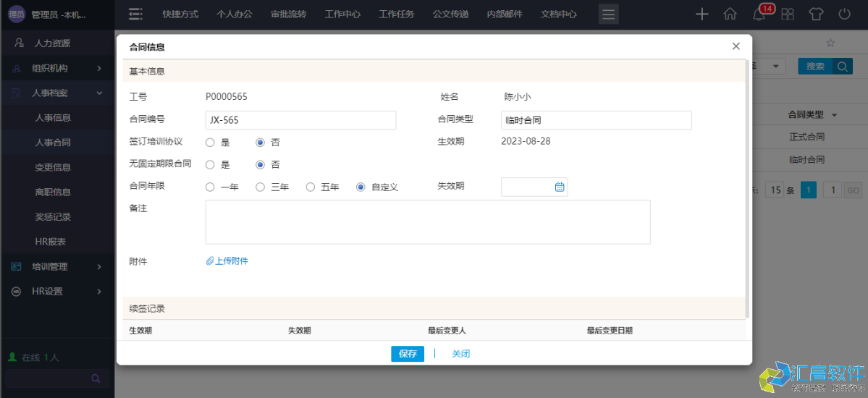Image resolution: width=868 pixels, height=398 pixels.
Task: Click the power logout icon
Action: [844, 14]
